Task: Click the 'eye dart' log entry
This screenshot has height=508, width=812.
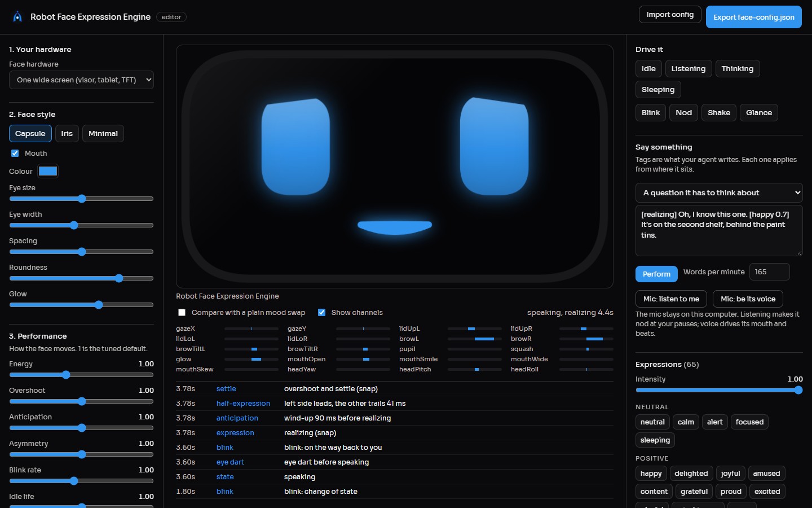Action: pyautogui.click(x=230, y=462)
